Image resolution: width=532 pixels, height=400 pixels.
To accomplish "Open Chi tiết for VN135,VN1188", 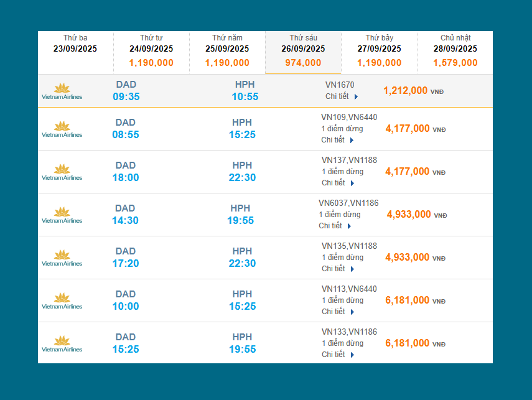I will click(338, 269).
